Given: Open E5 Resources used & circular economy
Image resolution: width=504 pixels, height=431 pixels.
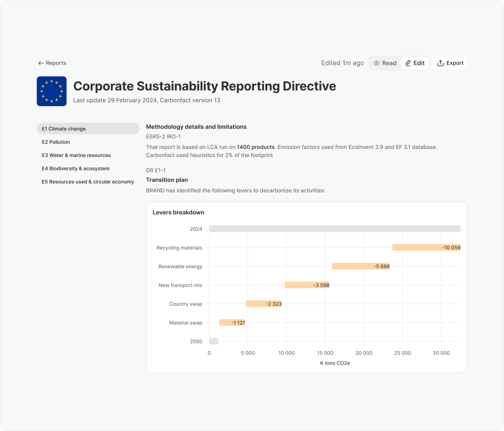Looking at the screenshot, I should coord(88,182).
